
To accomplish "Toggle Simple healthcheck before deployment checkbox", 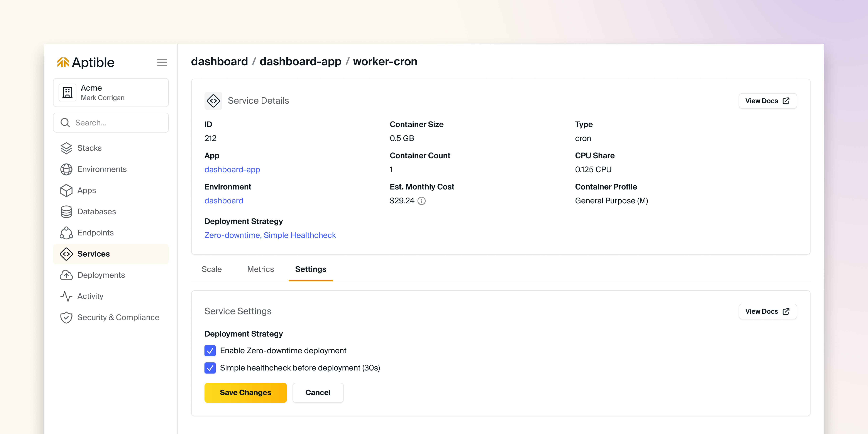I will click(x=210, y=368).
